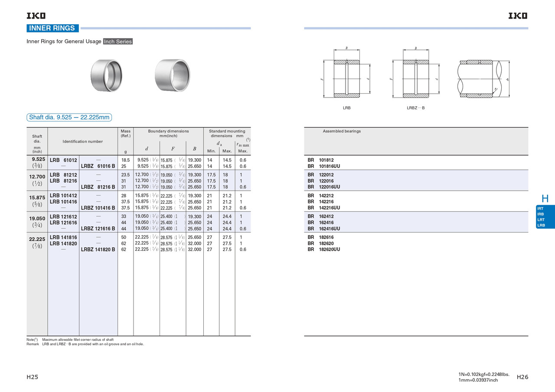555x392 pixels.
Task: Click assembled bearing BR 182616
Action: [x=320, y=237]
